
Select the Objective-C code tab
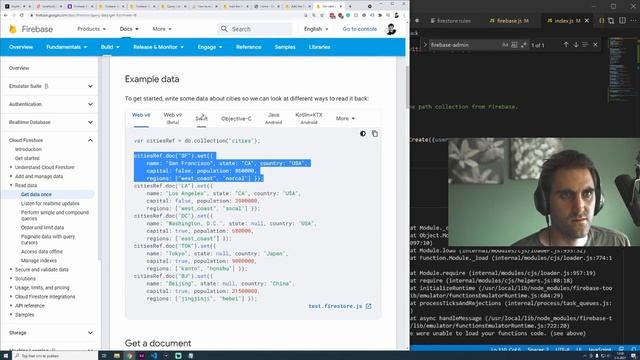236,118
